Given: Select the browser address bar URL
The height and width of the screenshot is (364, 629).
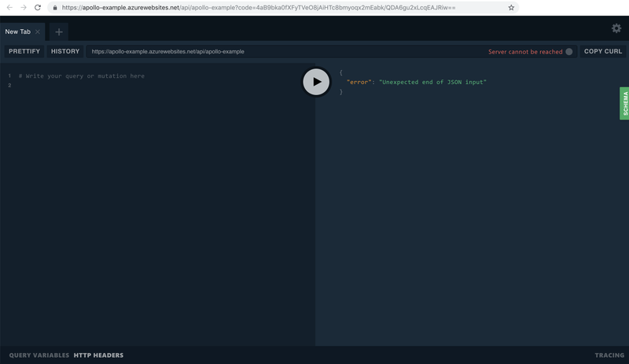Looking at the screenshot, I should tap(259, 7).
